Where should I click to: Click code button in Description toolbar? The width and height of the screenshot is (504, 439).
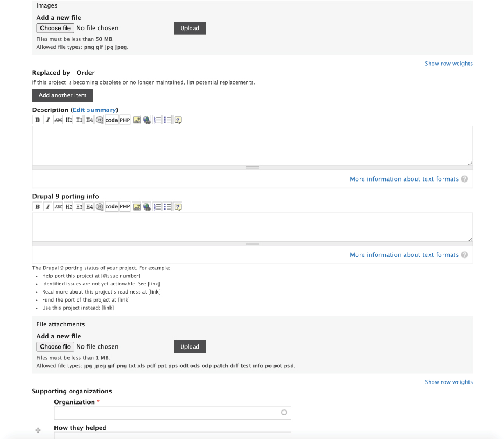(112, 120)
